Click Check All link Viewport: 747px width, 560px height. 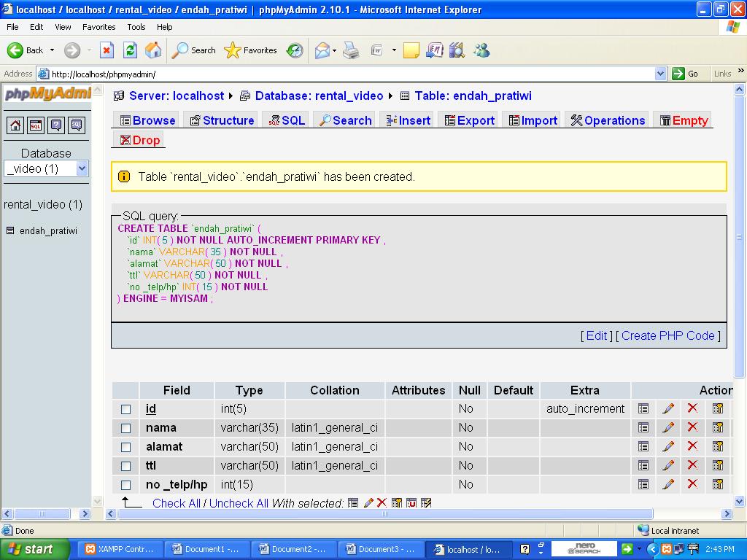point(177,503)
